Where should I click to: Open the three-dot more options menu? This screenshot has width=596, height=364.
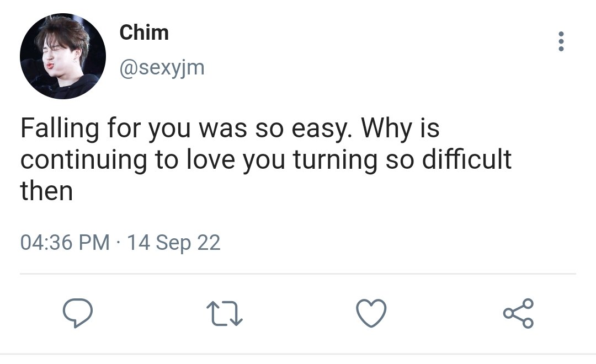(561, 41)
